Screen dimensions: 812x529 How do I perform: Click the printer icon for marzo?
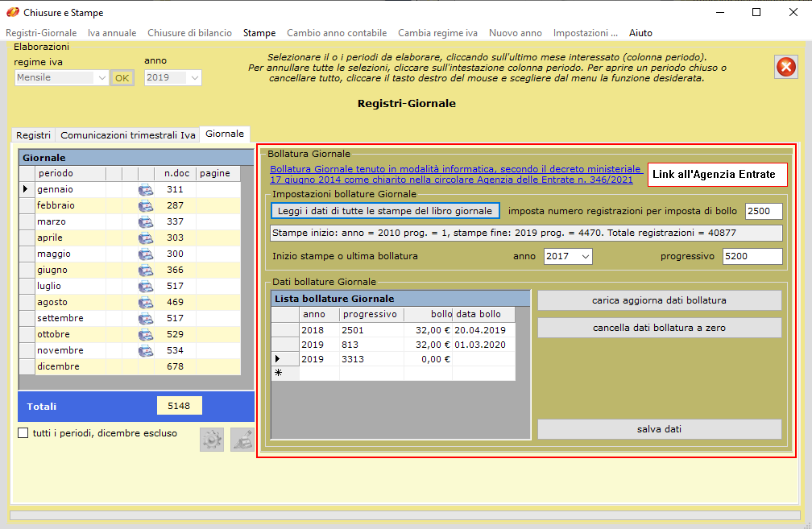(146, 221)
